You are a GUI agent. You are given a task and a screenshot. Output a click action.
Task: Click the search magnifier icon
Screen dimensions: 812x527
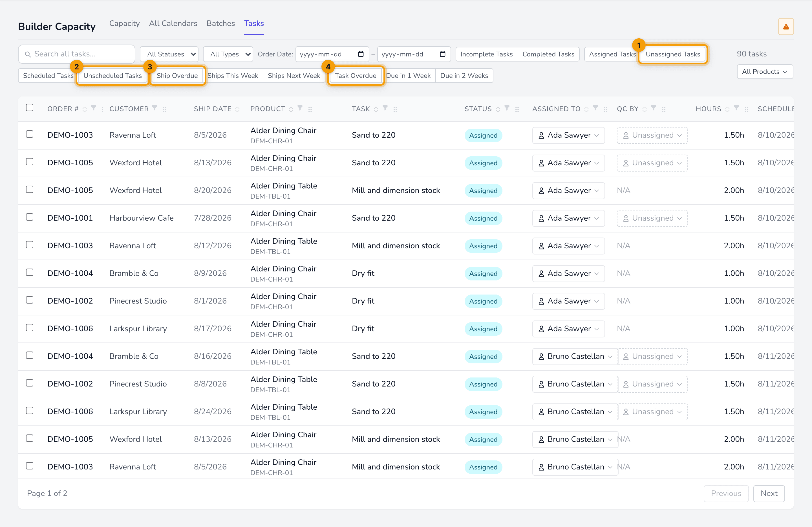click(28, 54)
